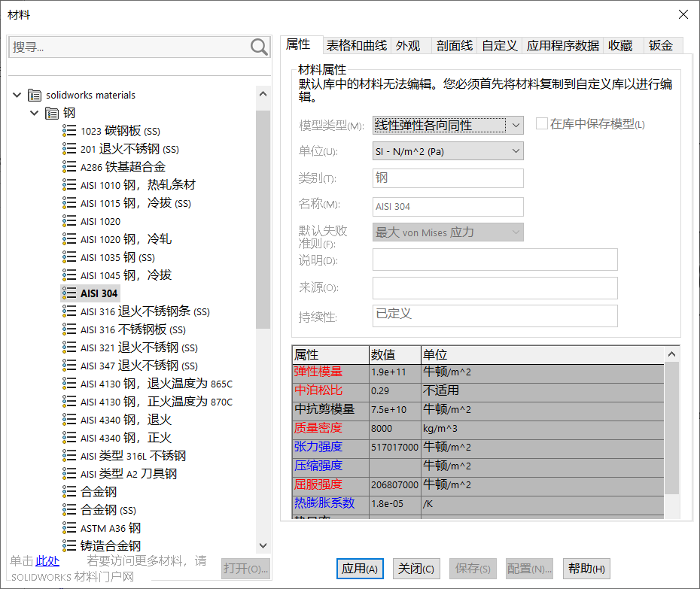
Task: Switch to the 外观 tab
Action: point(408,46)
